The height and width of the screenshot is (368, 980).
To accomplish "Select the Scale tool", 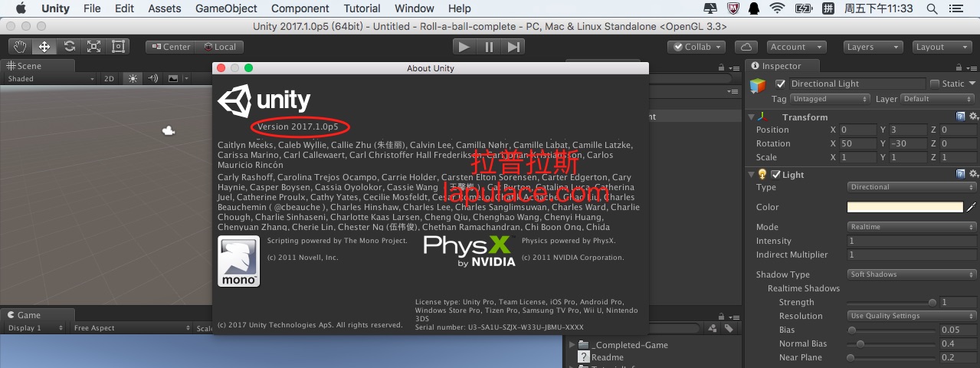I will click(93, 47).
